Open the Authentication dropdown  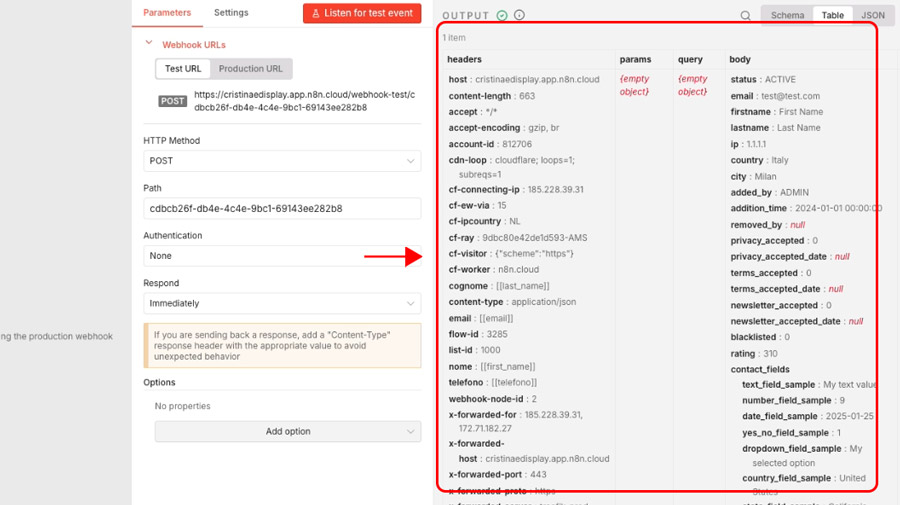point(282,256)
